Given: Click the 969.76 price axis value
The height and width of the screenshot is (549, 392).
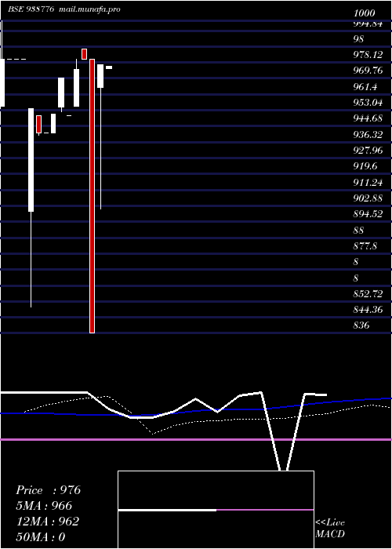Looking at the screenshot, I should [368, 71].
